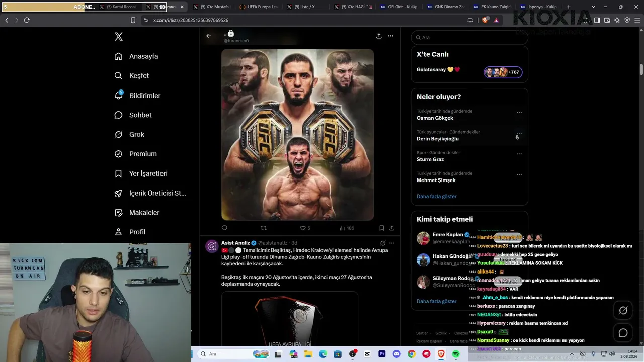The height and width of the screenshot is (362, 644).
Task: Open Spotify from the taskbar
Action: [456, 354]
